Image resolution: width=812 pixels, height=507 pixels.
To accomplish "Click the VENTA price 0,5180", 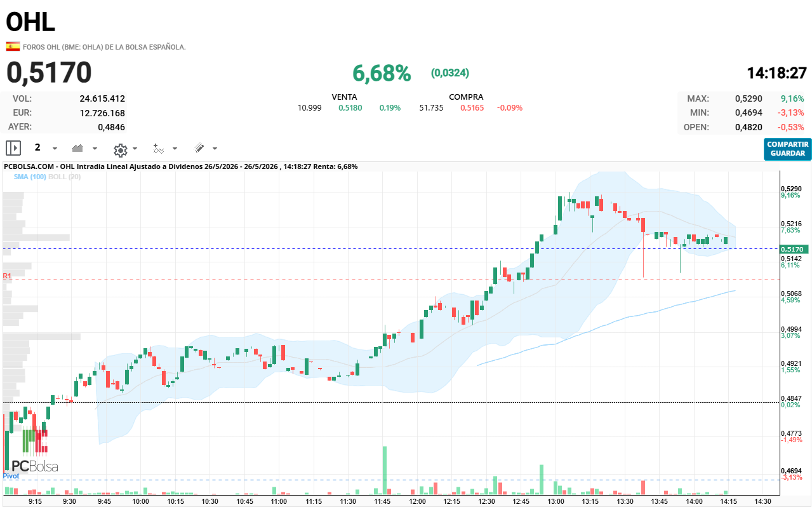I will 350,108.
